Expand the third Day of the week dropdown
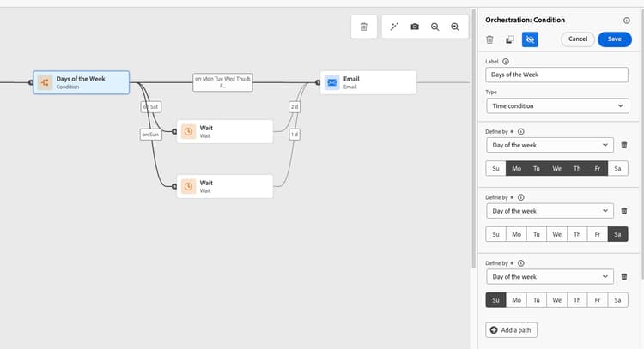The height and width of the screenshot is (349, 644). pos(550,277)
